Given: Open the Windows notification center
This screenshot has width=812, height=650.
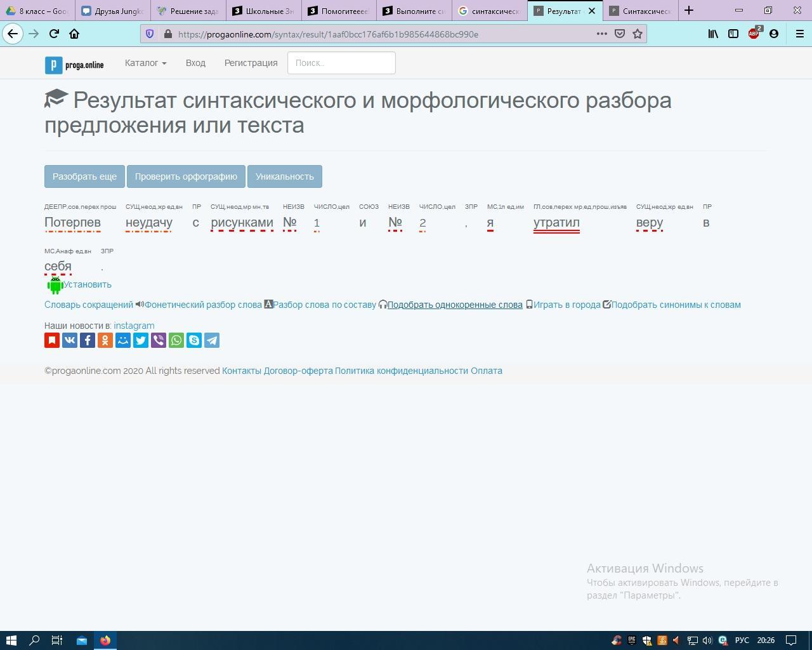Looking at the screenshot, I should point(791,640).
